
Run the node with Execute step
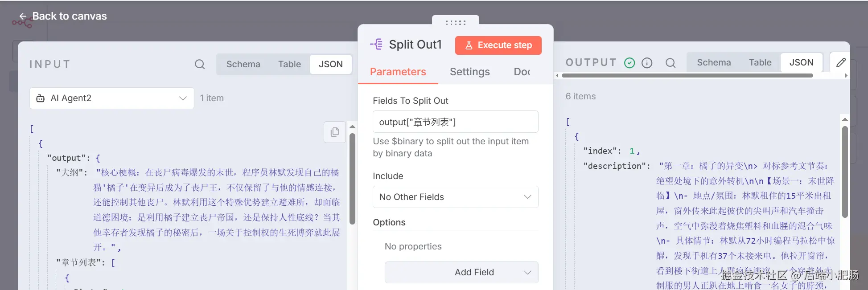coord(498,45)
